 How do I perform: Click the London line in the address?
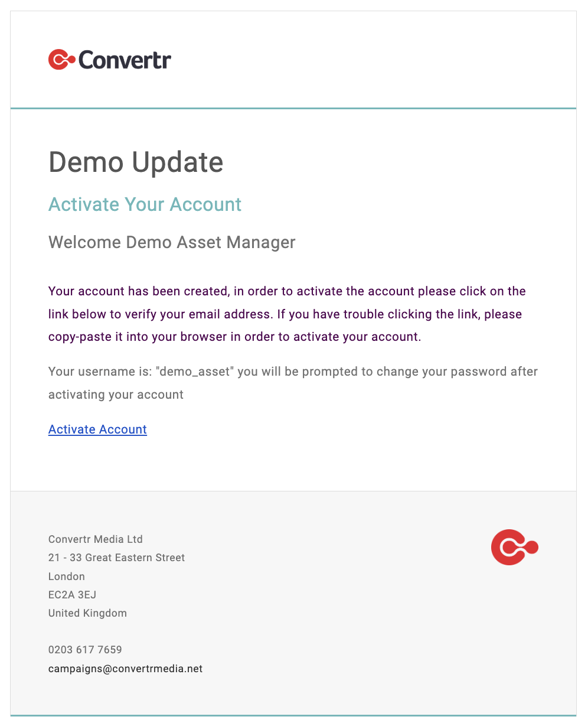pos(67,577)
